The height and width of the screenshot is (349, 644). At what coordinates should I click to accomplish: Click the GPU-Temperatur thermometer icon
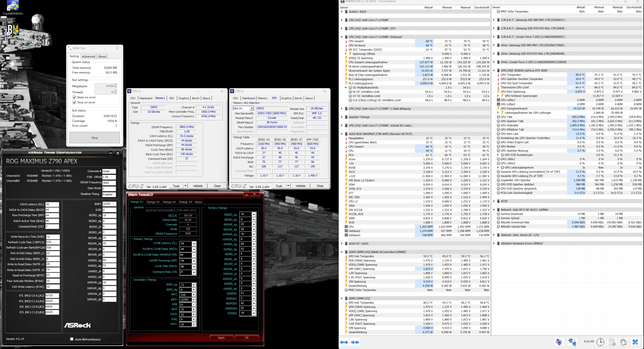click(x=498, y=75)
